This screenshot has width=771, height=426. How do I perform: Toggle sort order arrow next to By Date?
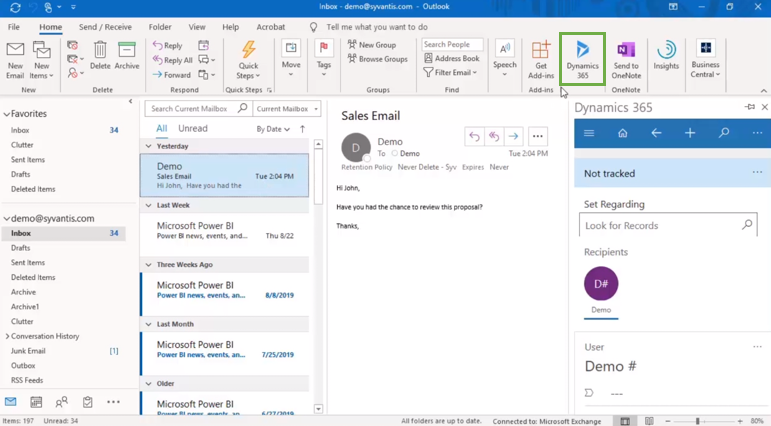pyautogui.click(x=302, y=129)
